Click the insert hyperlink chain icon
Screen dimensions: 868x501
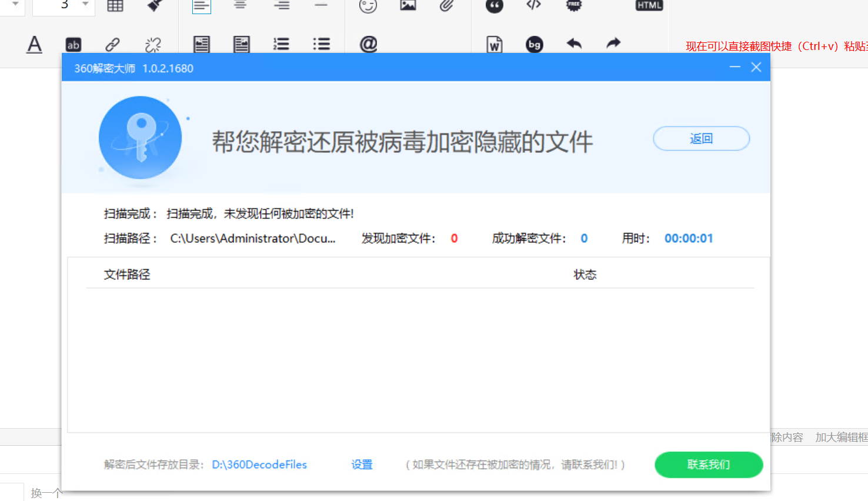112,44
